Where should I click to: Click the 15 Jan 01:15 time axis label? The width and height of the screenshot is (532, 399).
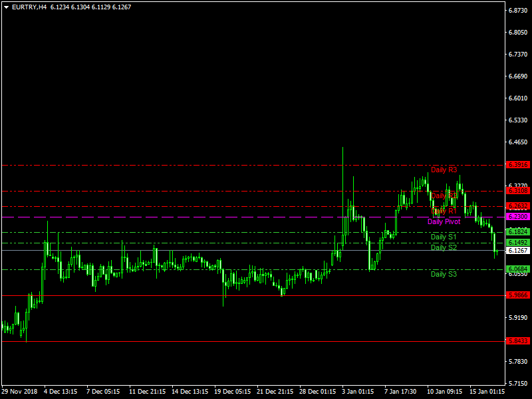click(486, 392)
